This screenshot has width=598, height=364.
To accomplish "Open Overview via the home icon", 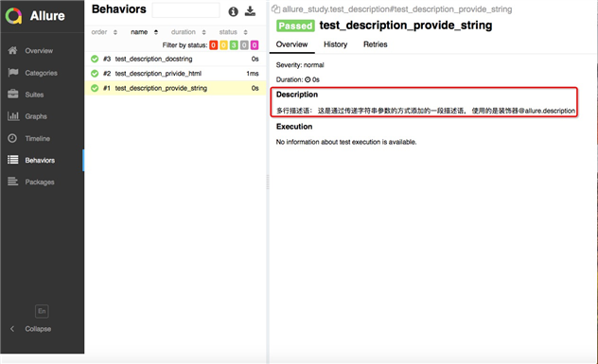I will coord(13,50).
